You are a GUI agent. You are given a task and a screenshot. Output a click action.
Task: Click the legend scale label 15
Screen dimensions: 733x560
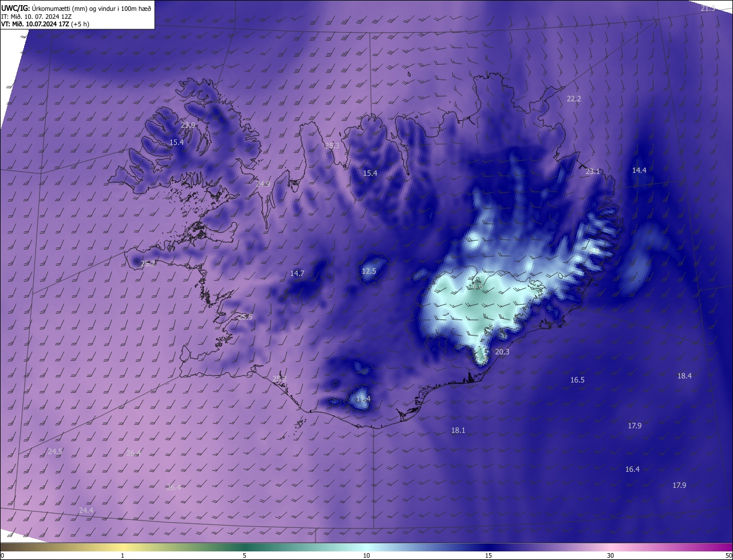488,555
